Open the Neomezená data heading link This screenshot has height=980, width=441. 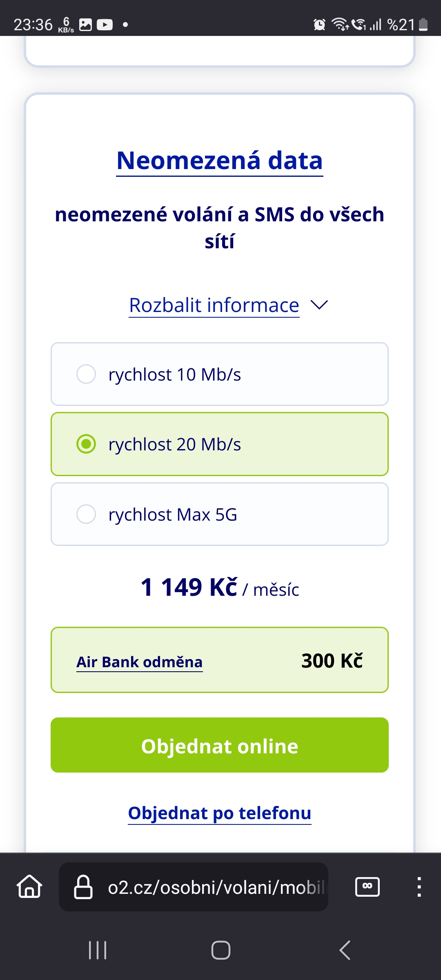tap(220, 161)
